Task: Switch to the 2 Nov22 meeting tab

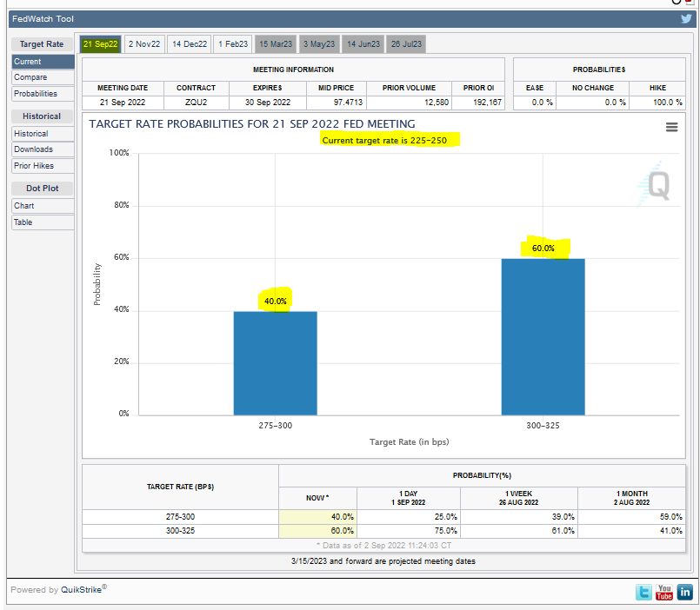Action: click(x=144, y=44)
